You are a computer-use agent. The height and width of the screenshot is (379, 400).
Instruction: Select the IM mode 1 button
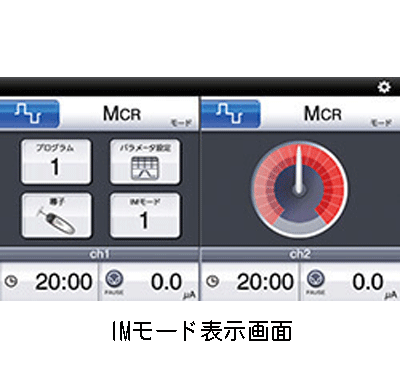click(x=145, y=215)
